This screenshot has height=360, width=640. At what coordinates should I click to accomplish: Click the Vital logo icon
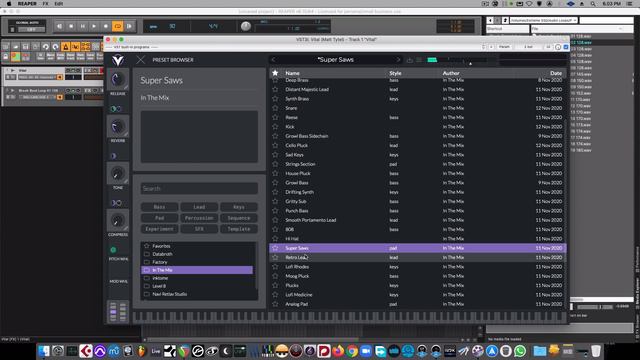[118, 60]
